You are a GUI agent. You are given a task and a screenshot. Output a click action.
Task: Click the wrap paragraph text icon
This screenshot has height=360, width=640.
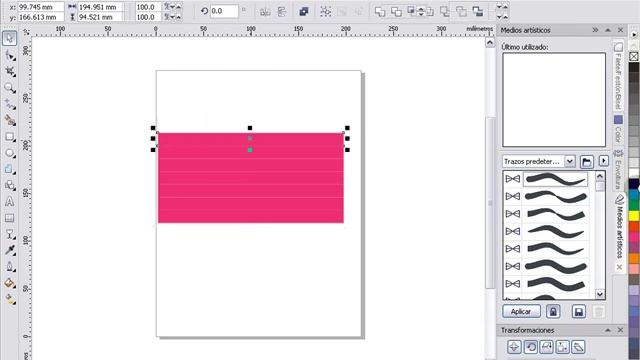click(303, 11)
